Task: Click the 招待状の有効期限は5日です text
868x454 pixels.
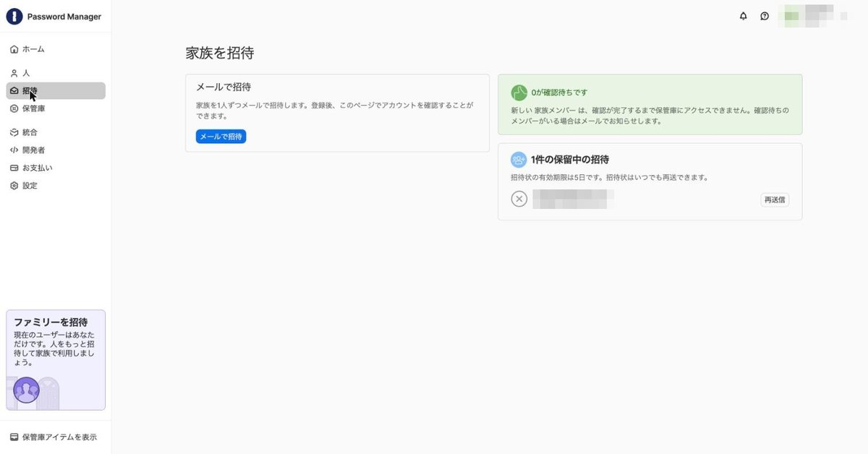Action: tap(609, 177)
